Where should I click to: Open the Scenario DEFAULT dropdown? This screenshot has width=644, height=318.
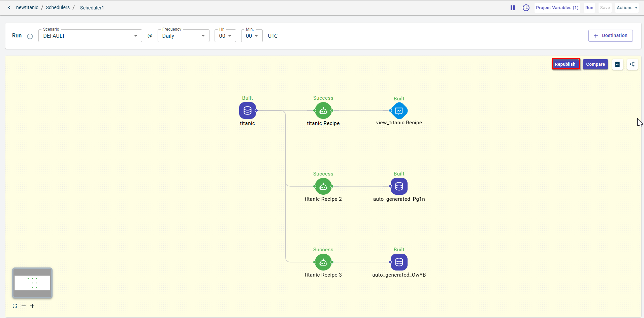point(90,36)
